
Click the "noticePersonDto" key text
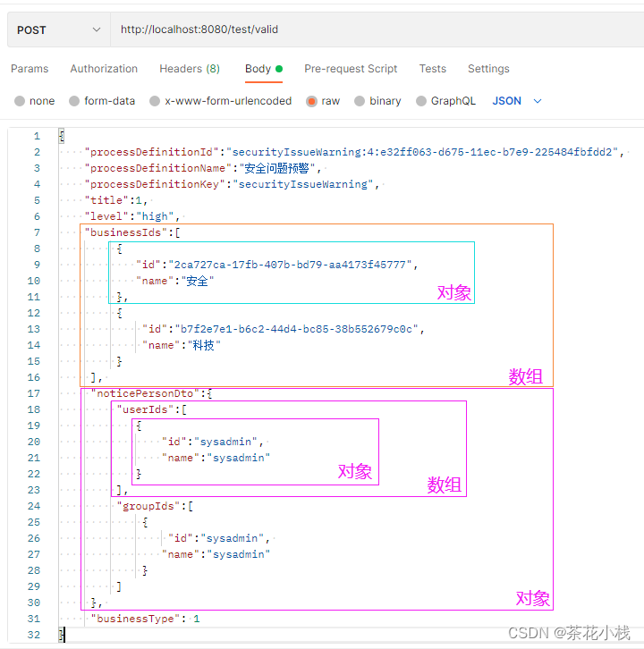pos(145,393)
